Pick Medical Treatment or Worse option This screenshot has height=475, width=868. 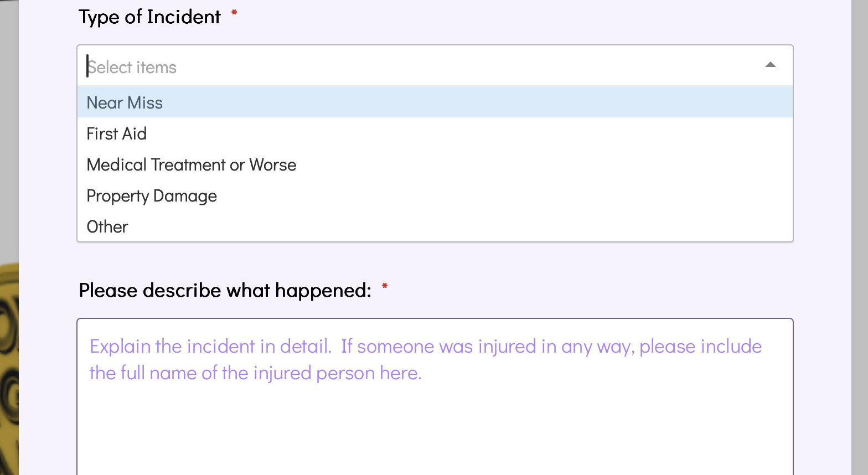pos(191,164)
